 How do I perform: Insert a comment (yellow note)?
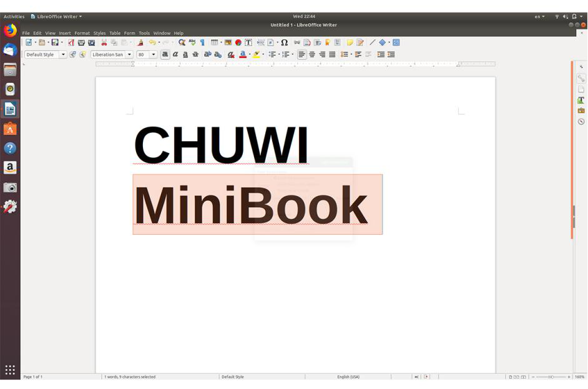pos(350,42)
